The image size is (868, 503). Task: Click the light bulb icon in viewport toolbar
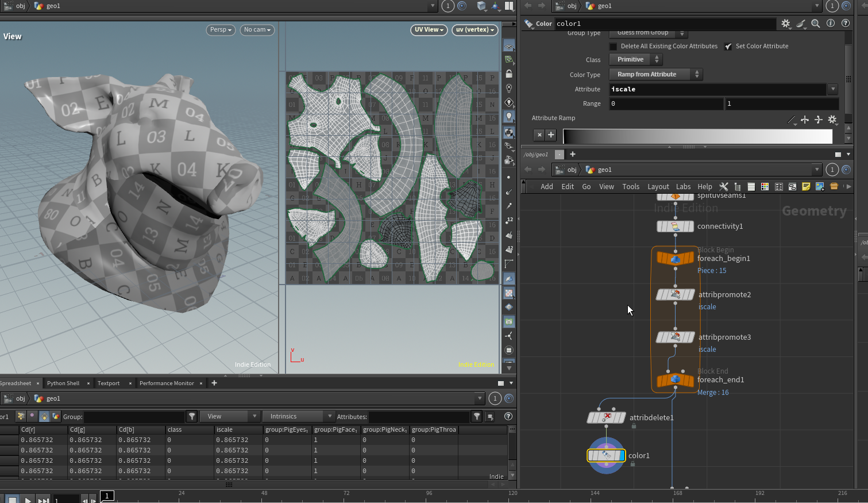[509, 117]
